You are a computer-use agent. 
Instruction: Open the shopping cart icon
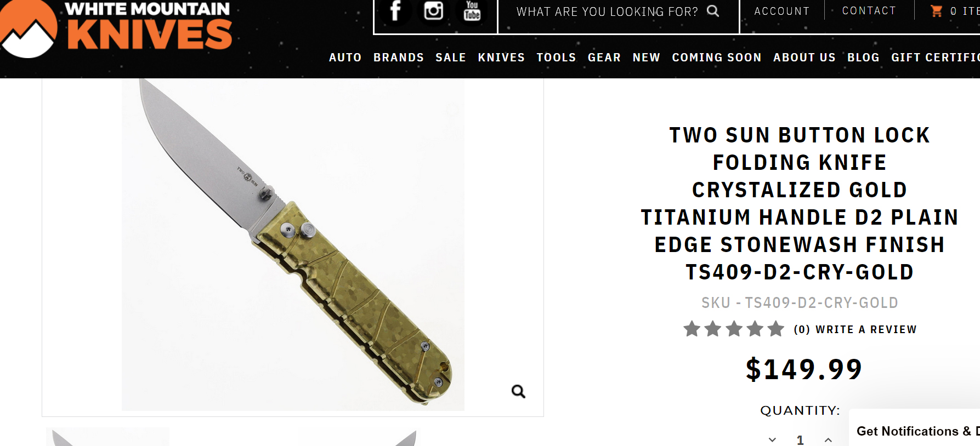[x=936, y=11]
